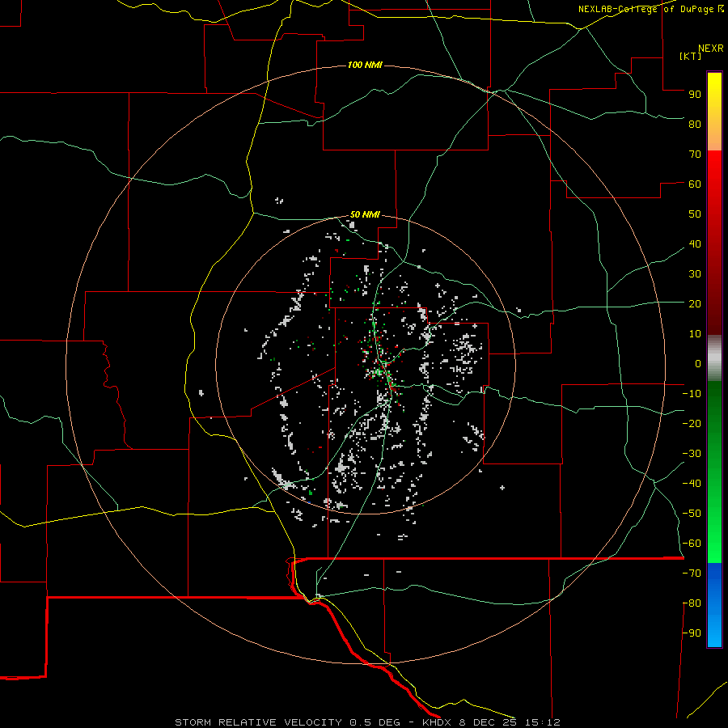
Task: Select the -40 value on velocity scale
Action: click(x=692, y=484)
